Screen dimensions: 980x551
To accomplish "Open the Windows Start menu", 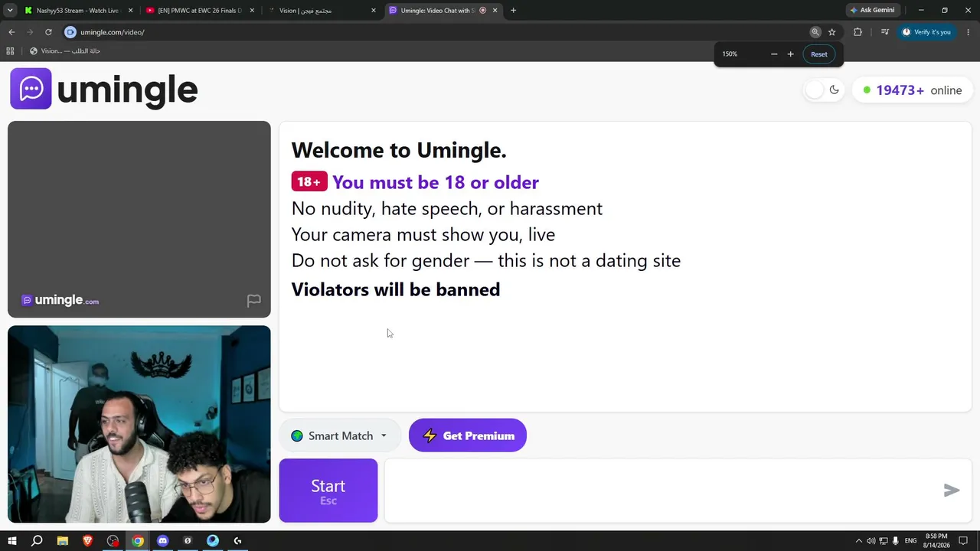I will [x=12, y=541].
